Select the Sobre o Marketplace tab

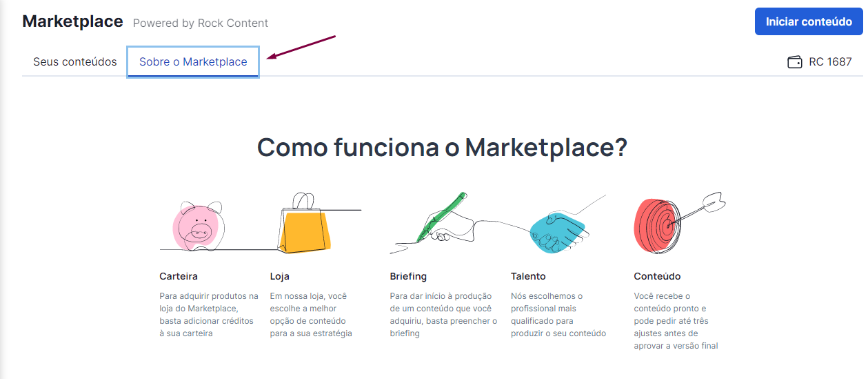[193, 62]
